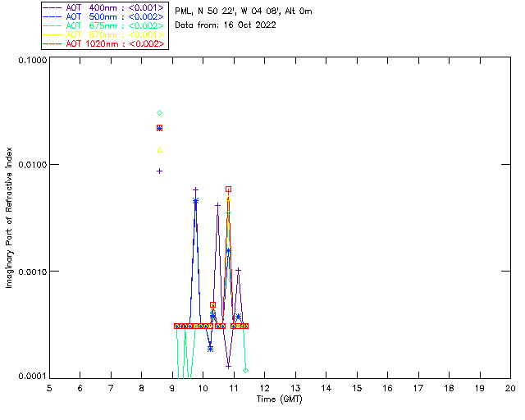Click the lowest green diamond marker near 0.0001

[246, 371]
